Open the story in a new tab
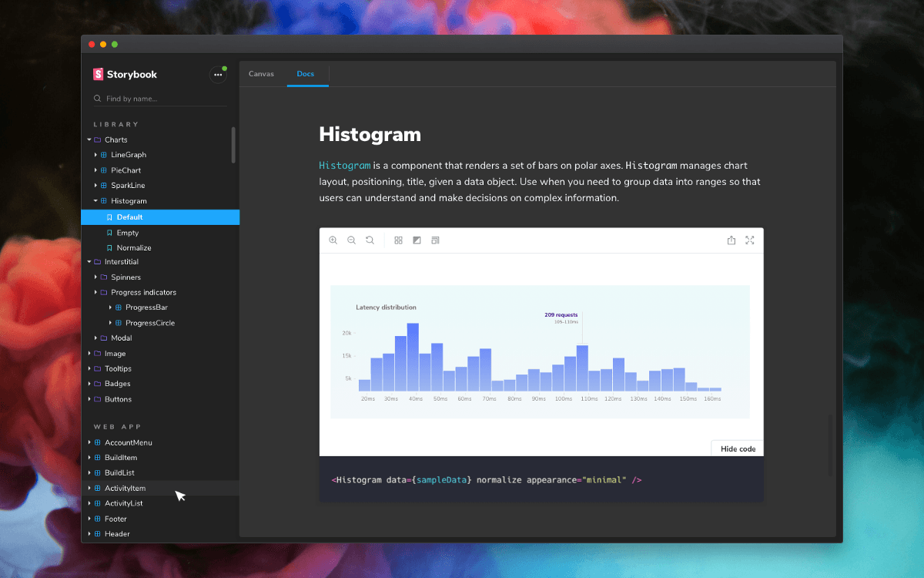This screenshot has height=578, width=924. pos(731,240)
